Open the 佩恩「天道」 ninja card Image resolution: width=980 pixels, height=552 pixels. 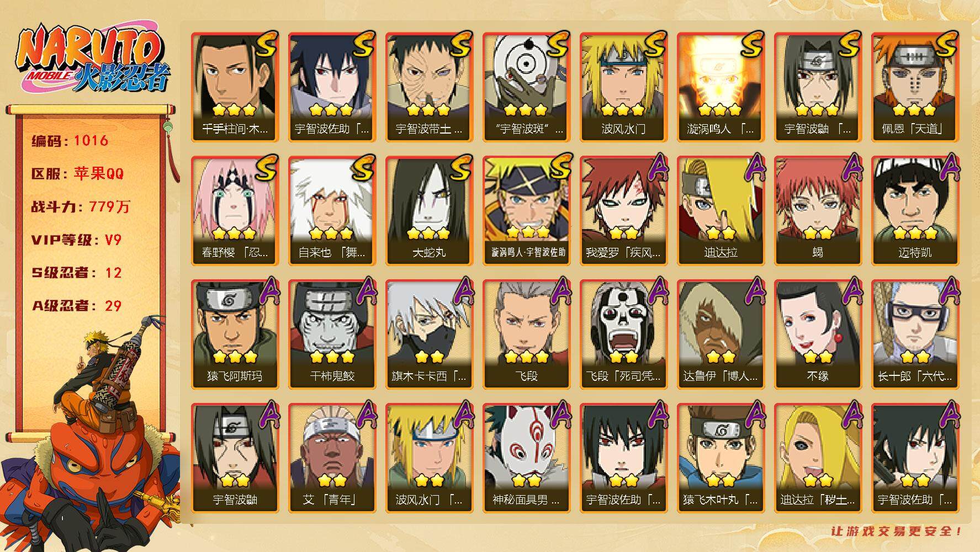915,87
